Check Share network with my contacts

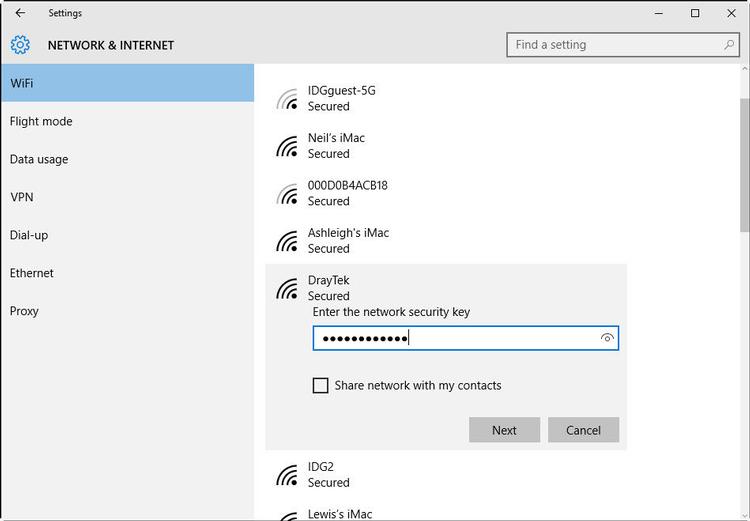[x=321, y=385]
